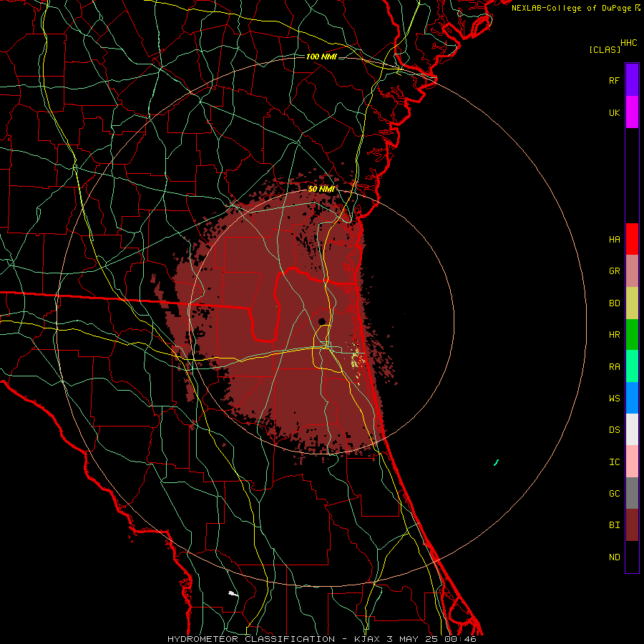Click the '100 NMI' range ring label
Screen dimensions: 644x644
321,57
